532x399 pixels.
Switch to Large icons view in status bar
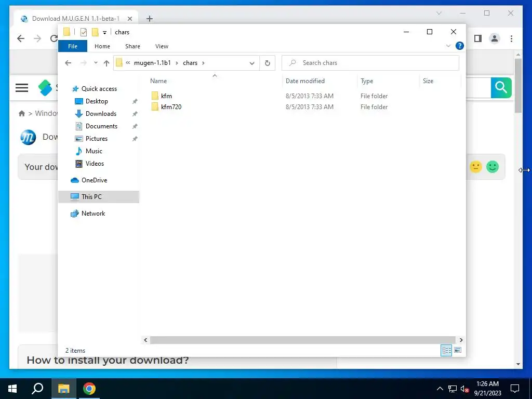[458, 350]
